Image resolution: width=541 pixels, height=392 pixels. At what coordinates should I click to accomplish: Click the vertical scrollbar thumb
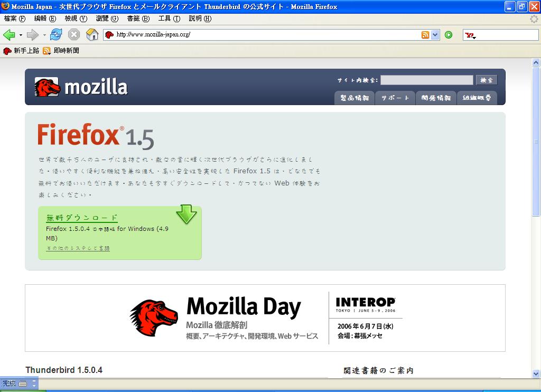pos(536,142)
